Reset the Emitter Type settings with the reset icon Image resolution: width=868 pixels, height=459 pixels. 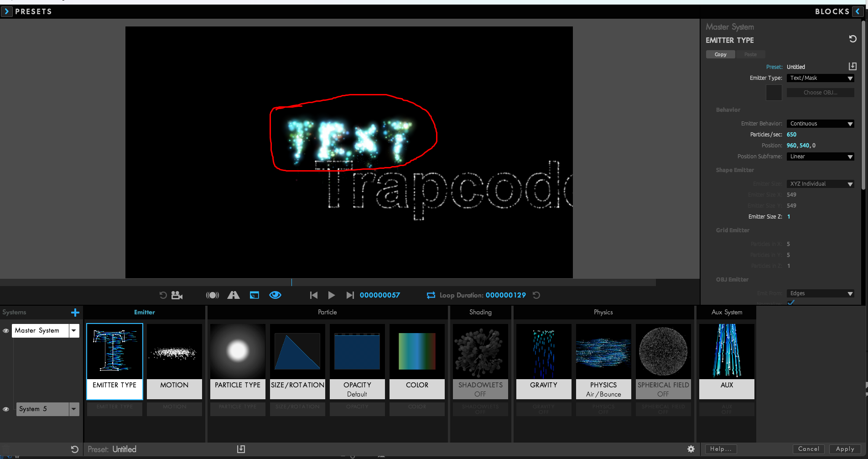(852, 39)
